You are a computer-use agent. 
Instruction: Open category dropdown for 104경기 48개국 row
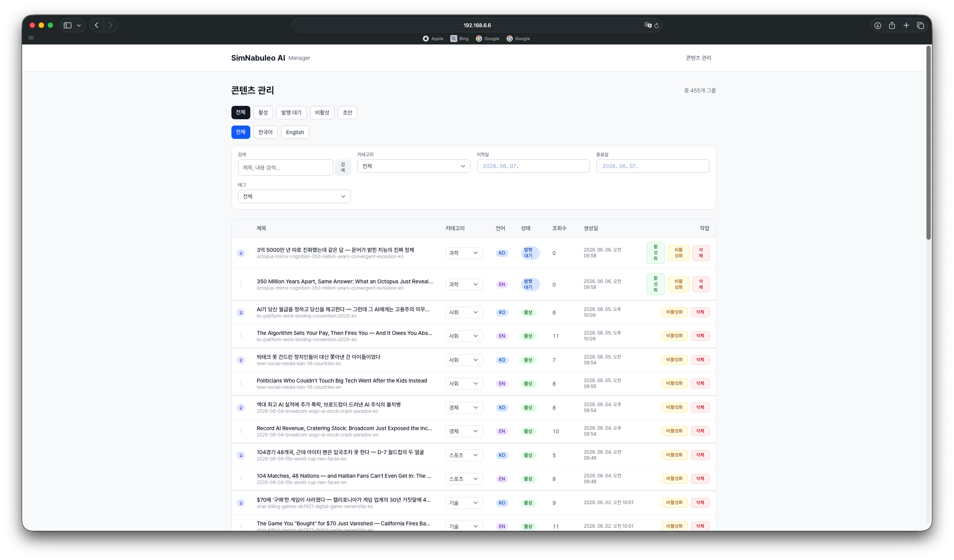coord(464,455)
